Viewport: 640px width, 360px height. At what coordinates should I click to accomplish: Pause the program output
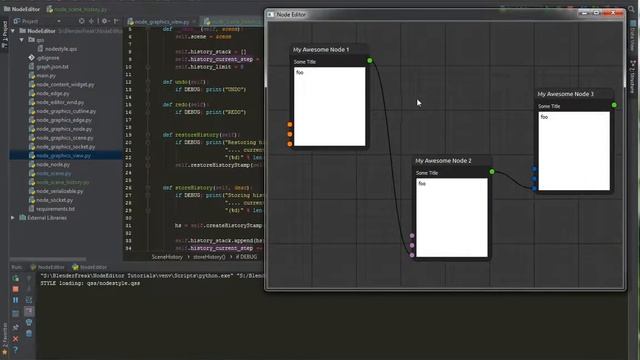pyautogui.click(x=16, y=300)
